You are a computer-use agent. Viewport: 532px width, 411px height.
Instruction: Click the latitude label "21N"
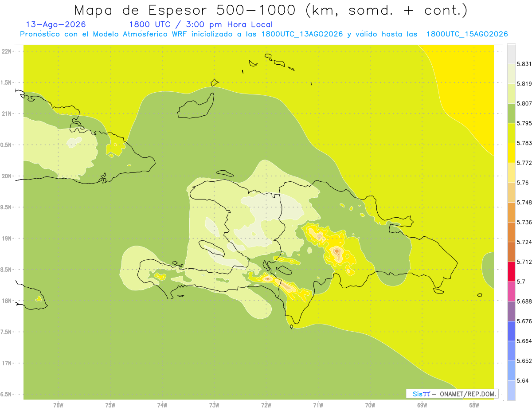(x=7, y=114)
